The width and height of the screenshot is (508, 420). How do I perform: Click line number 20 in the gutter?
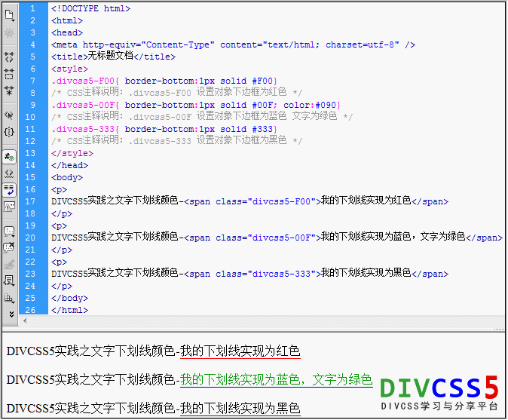tap(30, 238)
